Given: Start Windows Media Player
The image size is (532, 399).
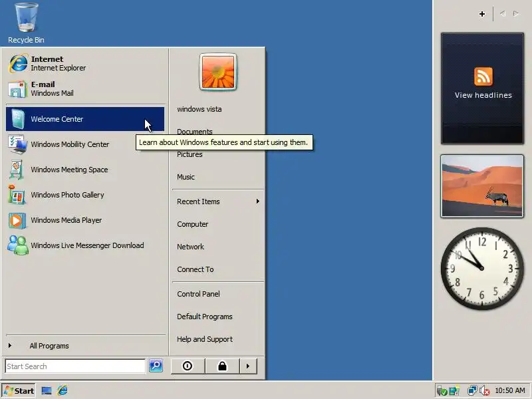Looking at the screenshot, I should click(x=85, y=220).
